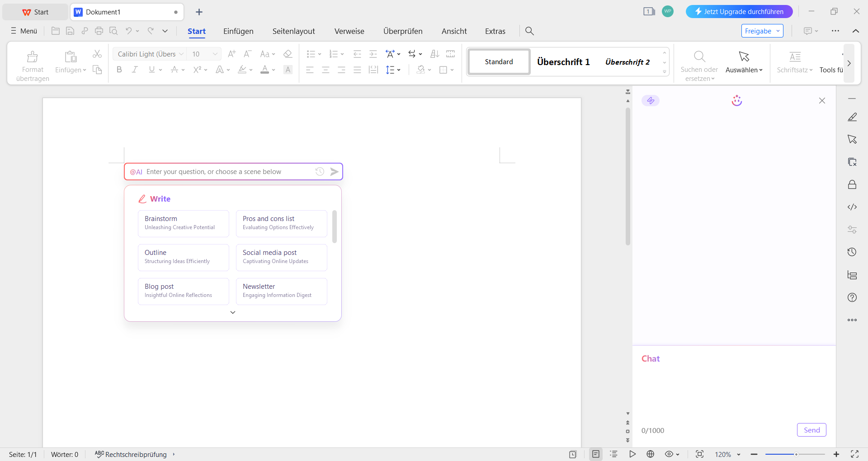
Task: Click the zoom slider in status bar
Action: click(795, 454)
